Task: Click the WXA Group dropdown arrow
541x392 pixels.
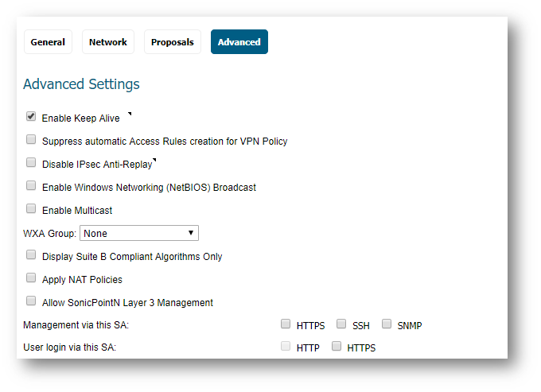Action: (x=191, y=233)
